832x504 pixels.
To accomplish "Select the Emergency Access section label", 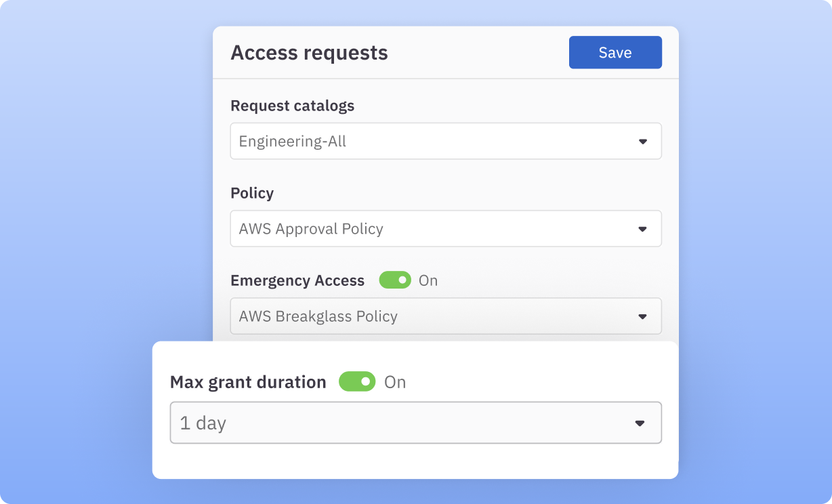I will (x=297, y=280).
